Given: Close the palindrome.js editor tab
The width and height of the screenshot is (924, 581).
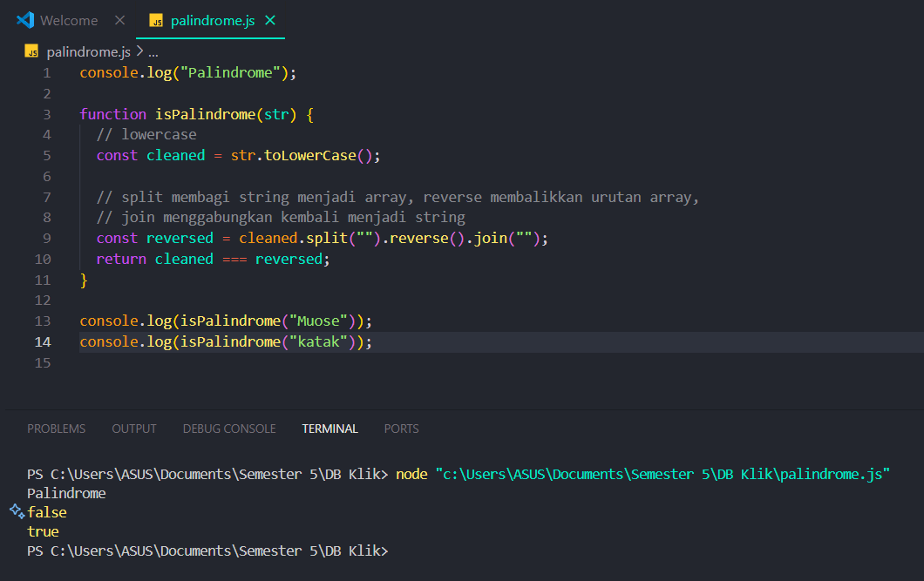Looking at the screenshot, I should click(x=272, y=20).
